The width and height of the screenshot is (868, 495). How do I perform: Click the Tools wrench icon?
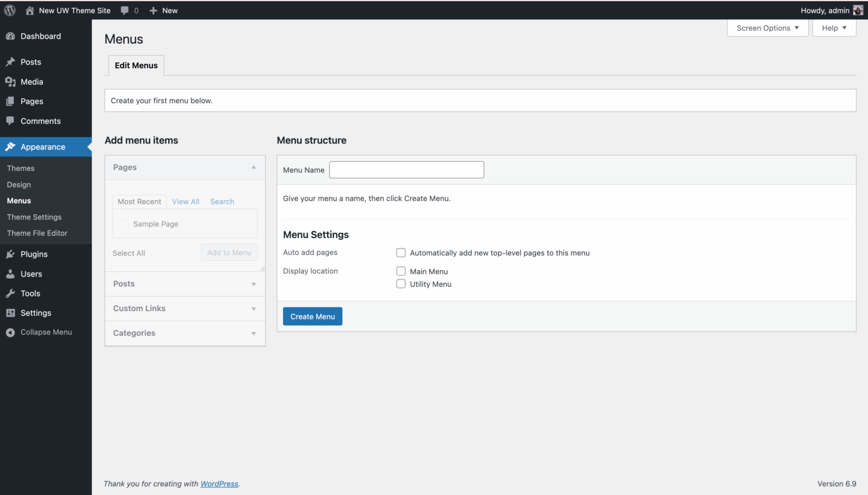click(x=11, y=293)
